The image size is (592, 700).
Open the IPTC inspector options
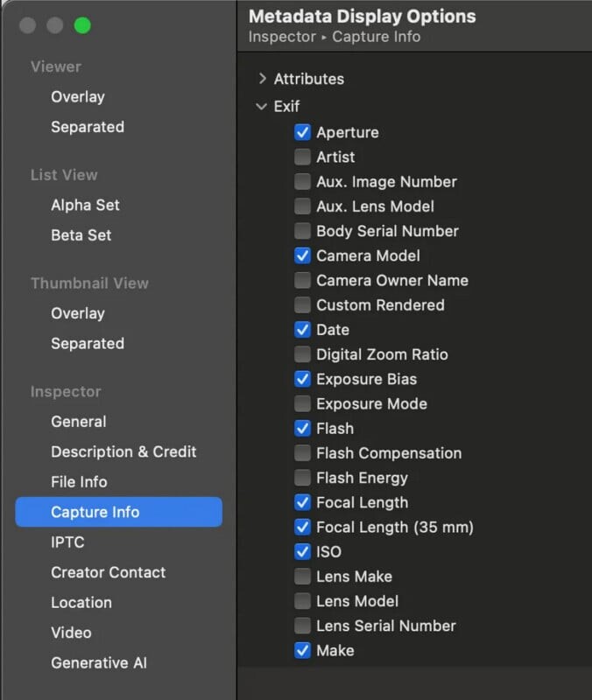click(x=67, y=542)
